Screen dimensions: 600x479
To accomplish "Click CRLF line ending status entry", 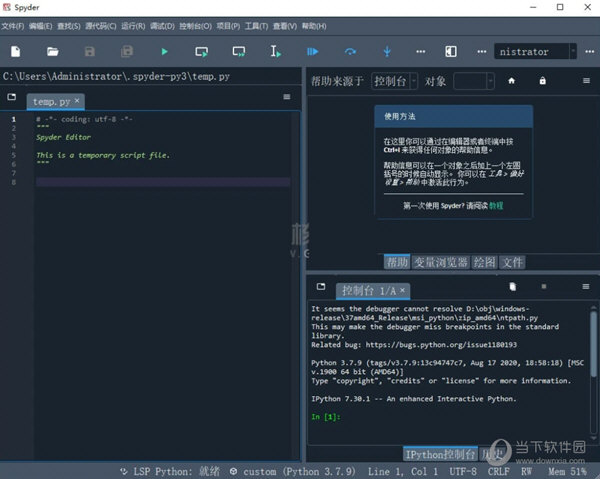I will coord(498,471).
